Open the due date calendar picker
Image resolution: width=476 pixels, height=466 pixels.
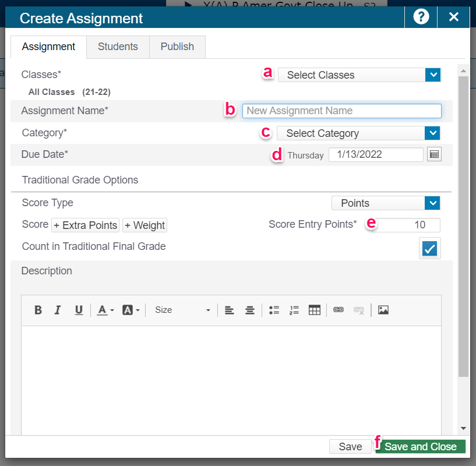coord(434,154)
